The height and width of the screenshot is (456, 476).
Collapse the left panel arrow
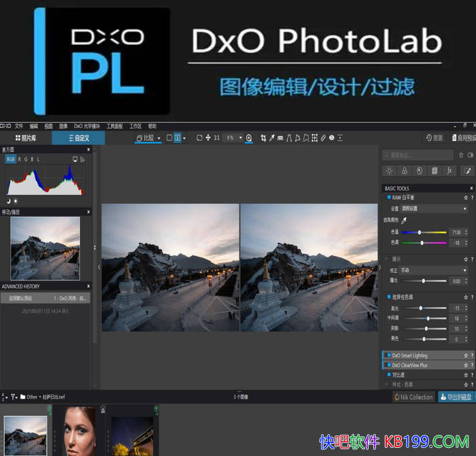point(99,267)
